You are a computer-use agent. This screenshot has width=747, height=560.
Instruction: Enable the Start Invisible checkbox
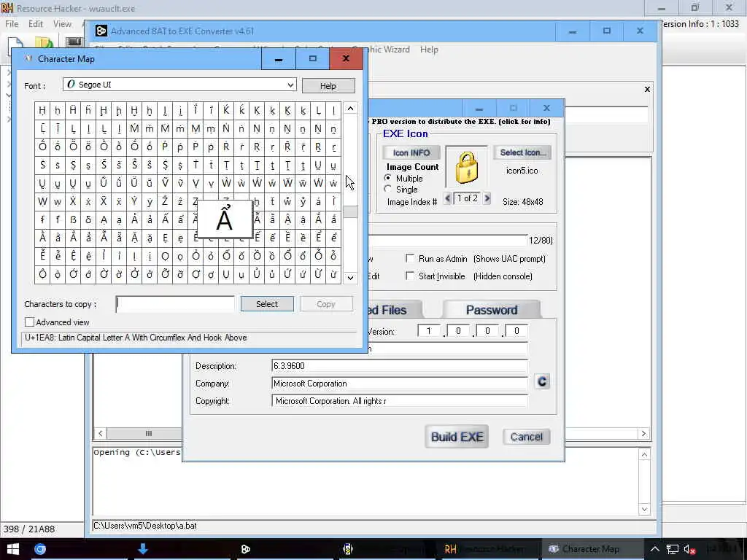coord(410,276)
